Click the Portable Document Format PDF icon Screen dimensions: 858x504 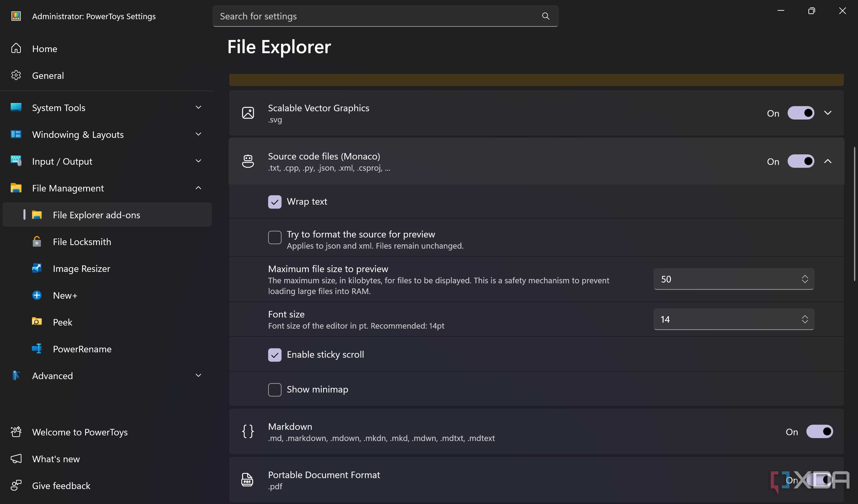(248, 480)
